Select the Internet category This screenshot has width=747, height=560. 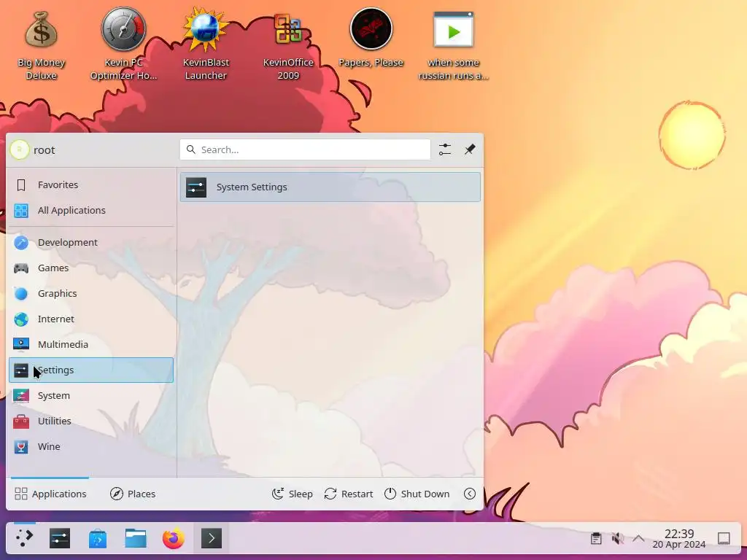tap(91, 319)
